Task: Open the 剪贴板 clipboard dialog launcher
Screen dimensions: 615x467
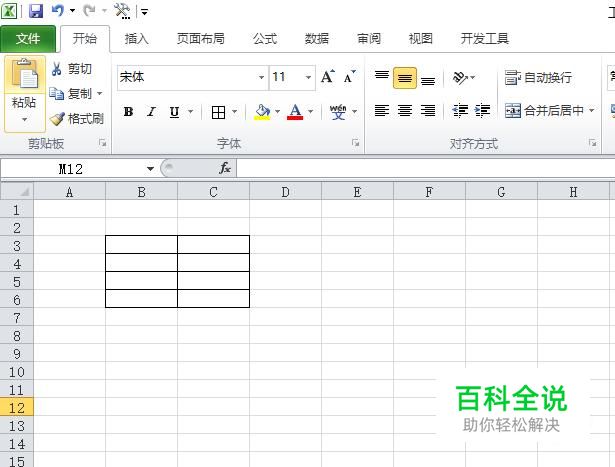Action: pyautogui.click(x=103, y=143)
